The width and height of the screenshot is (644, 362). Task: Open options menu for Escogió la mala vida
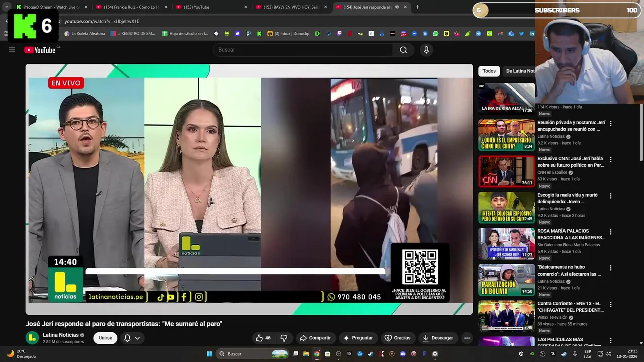click(x=611, y=196)
